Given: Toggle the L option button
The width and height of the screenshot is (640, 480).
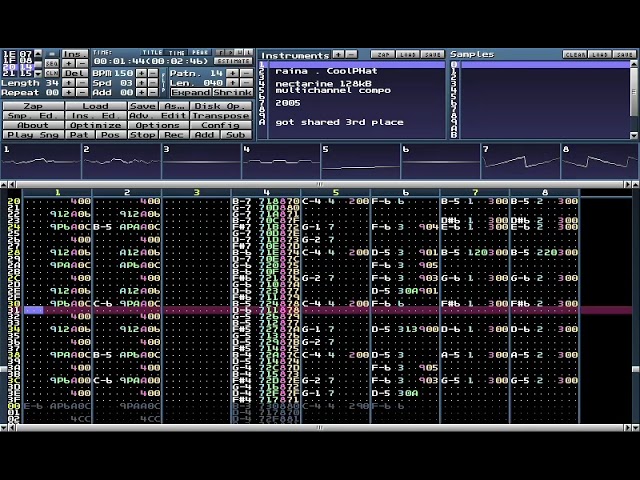Looking at the screenshot, I should point(248,53).
